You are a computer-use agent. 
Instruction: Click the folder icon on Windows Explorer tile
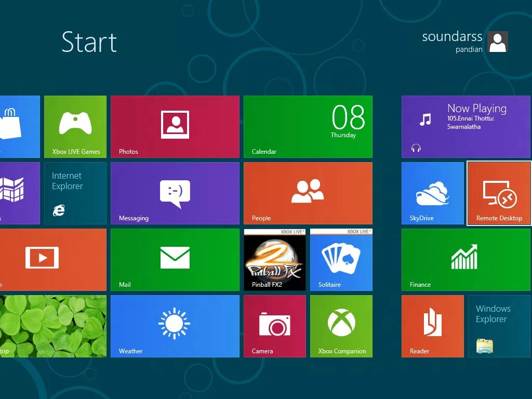click(x=485, y=346)
